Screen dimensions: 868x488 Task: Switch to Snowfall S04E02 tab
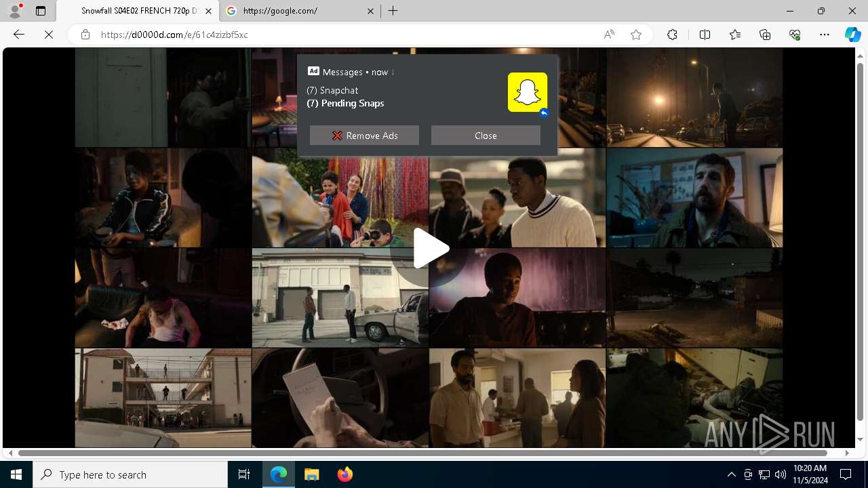pos(138,11)
